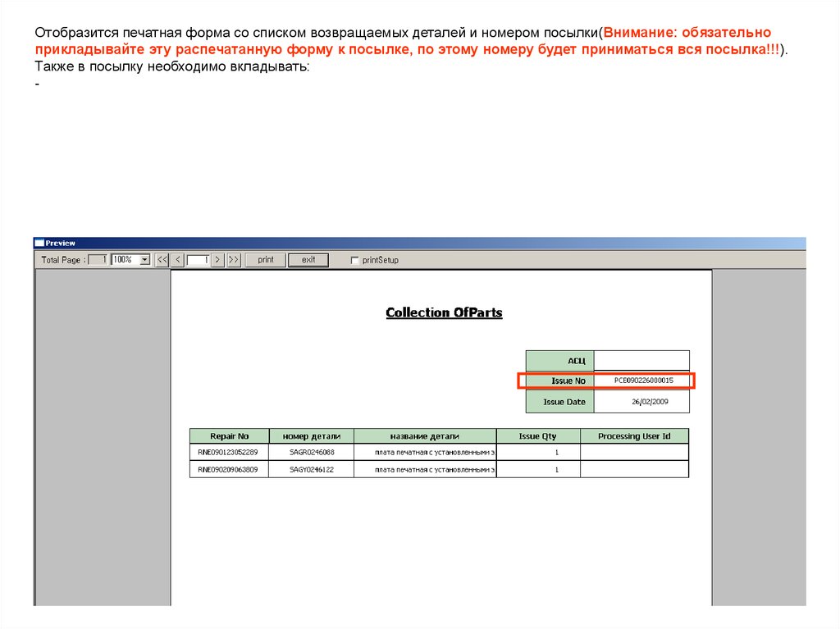The height and width of the screenshot is (629, 840).
Task: Enable the printSetup checkbox
Action: pyautogui.click(x=354, y=261)
